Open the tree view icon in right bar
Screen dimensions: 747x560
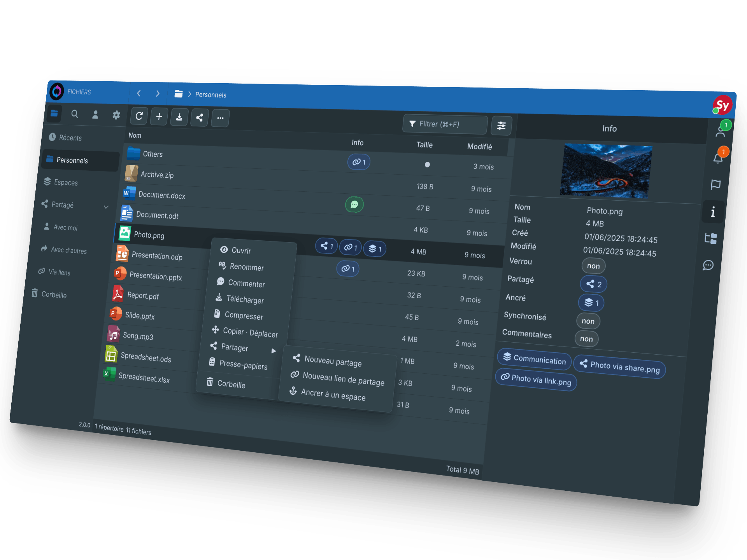(711, 238)
